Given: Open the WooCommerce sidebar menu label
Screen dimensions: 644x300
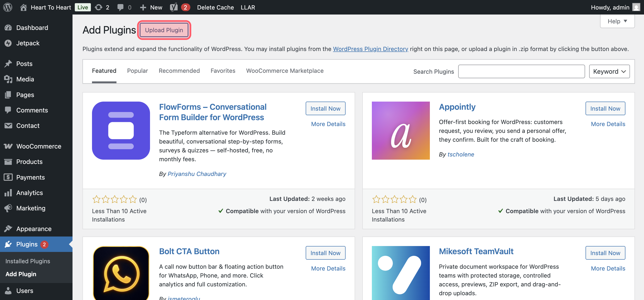Looking at the screenshot, I should [x=39, y=146].
